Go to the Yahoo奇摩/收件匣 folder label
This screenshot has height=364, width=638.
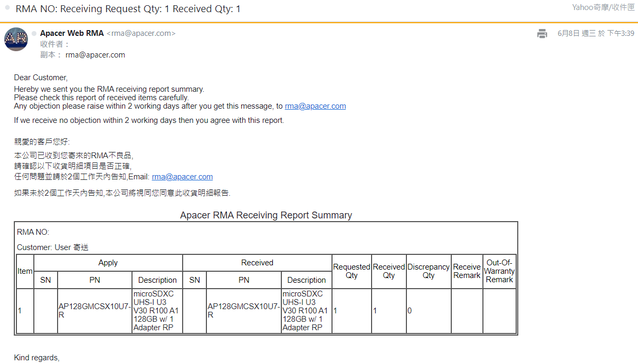(x=603, y=7)
